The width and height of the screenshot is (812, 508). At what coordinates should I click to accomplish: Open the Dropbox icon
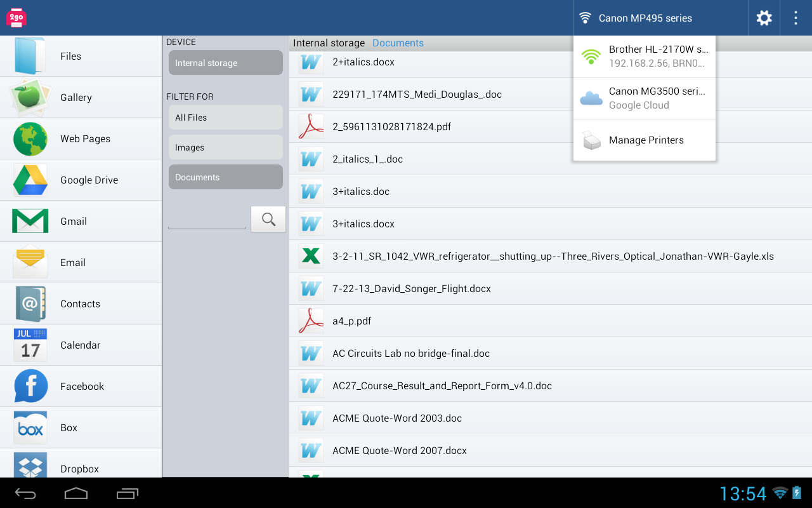[30, 466]
